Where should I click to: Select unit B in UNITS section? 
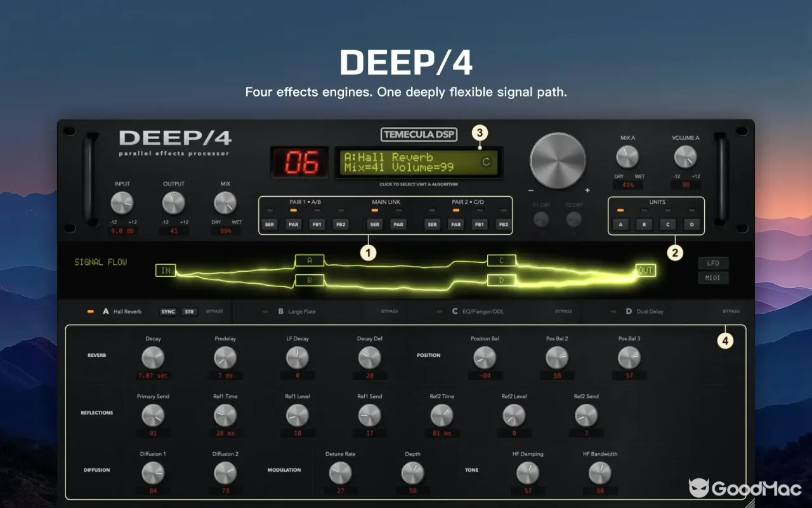coord(644,224)
